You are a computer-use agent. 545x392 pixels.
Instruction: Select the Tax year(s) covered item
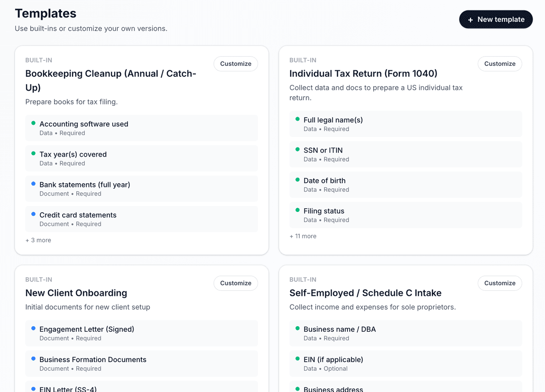[141, 158]
